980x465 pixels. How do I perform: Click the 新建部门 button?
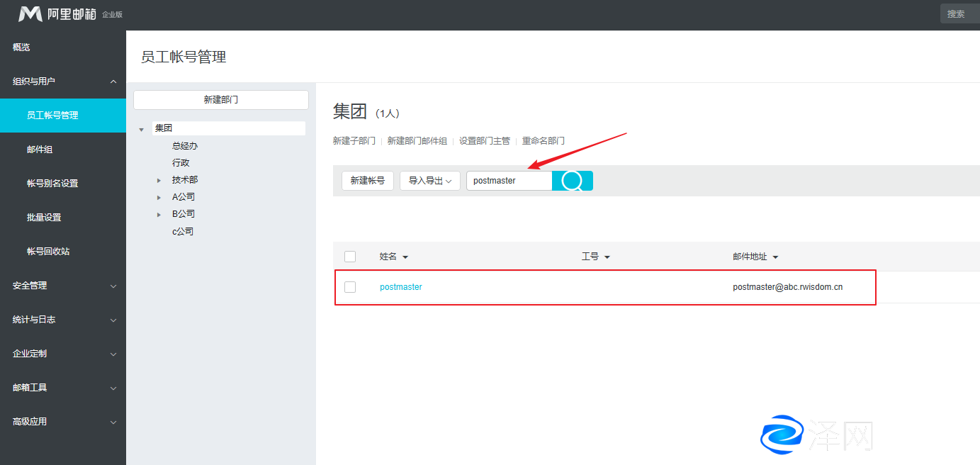coord(221,100)
